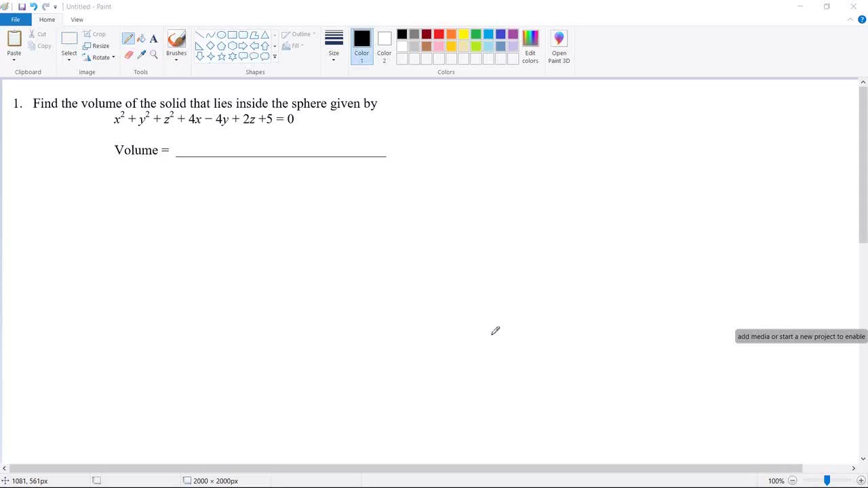Choose the Five-point star shape
The width and height of the screenshot is (868, 488).
point(221,57)
